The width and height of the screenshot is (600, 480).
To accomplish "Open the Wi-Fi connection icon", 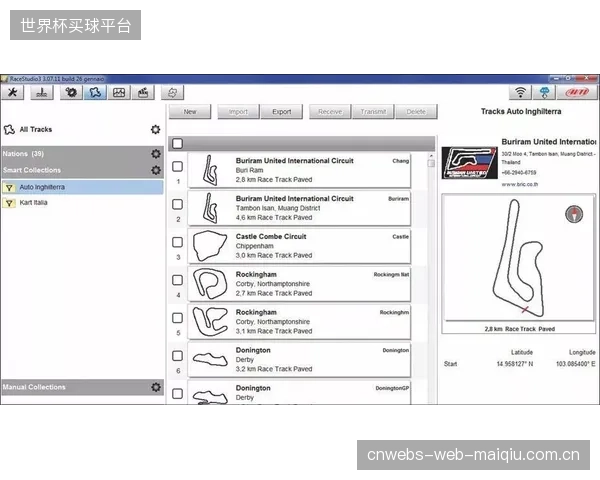I will [520, 93].
